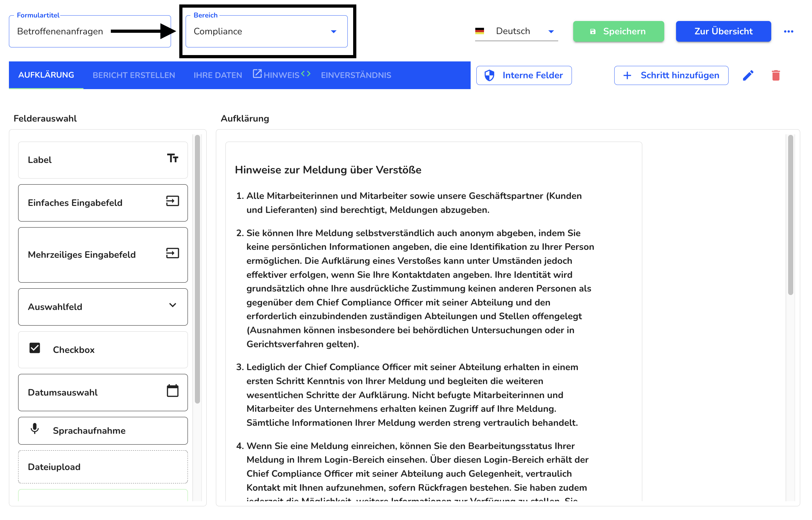Switch to the EINVERSTÄNDNIS tab
This screenshot has height=520, width=812.
pos(356,75)
